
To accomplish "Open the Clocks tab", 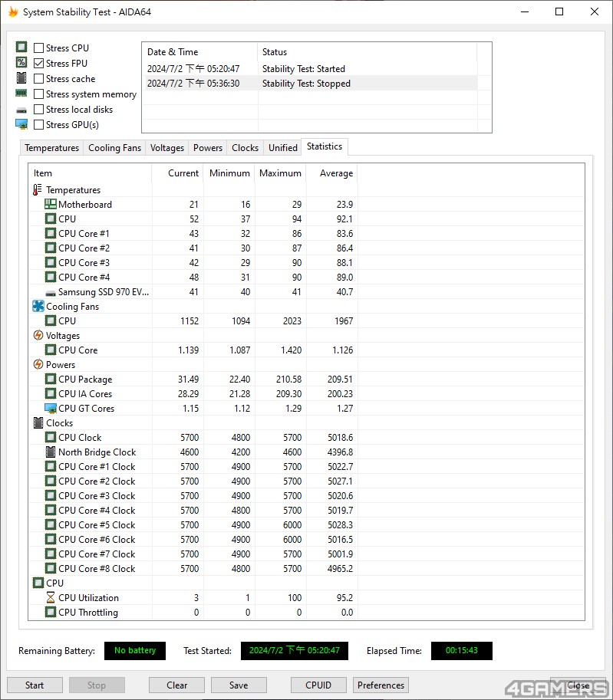I will 245,148.
